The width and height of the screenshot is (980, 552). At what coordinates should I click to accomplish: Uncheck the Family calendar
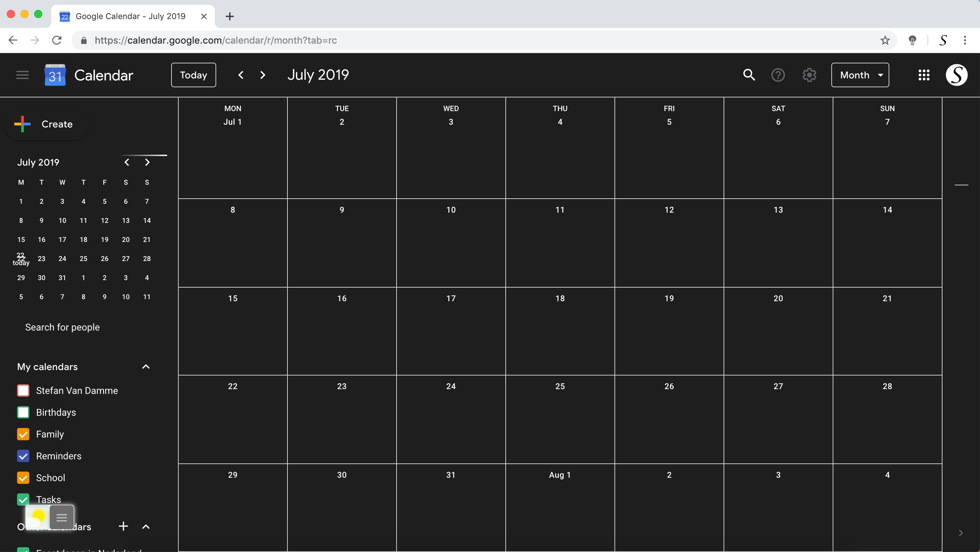click(x=23, y=434)
